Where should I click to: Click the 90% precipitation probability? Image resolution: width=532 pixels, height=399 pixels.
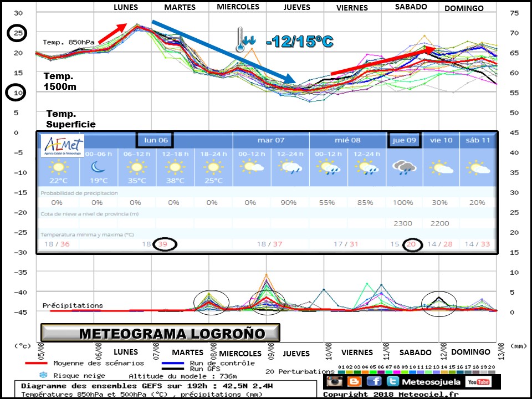pos(289,203)
